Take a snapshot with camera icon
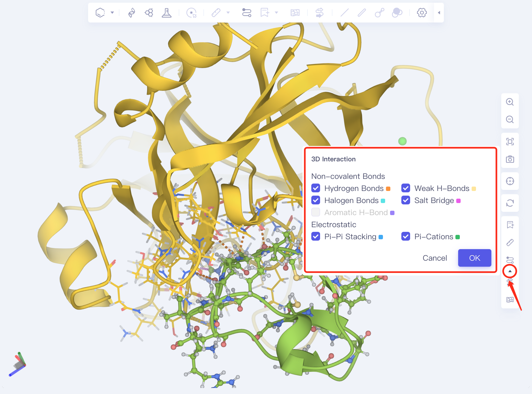Screen dimensions: 532x394 pyautogui.click(x=510, y=159)
